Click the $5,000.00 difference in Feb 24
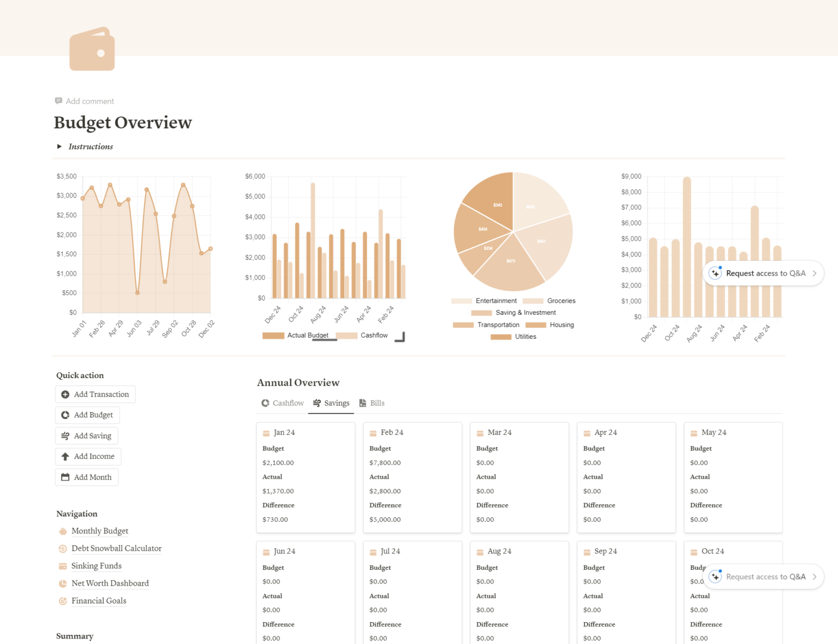Image resolution: width=838 pixels, height=644 pixels. click(385, 520)
